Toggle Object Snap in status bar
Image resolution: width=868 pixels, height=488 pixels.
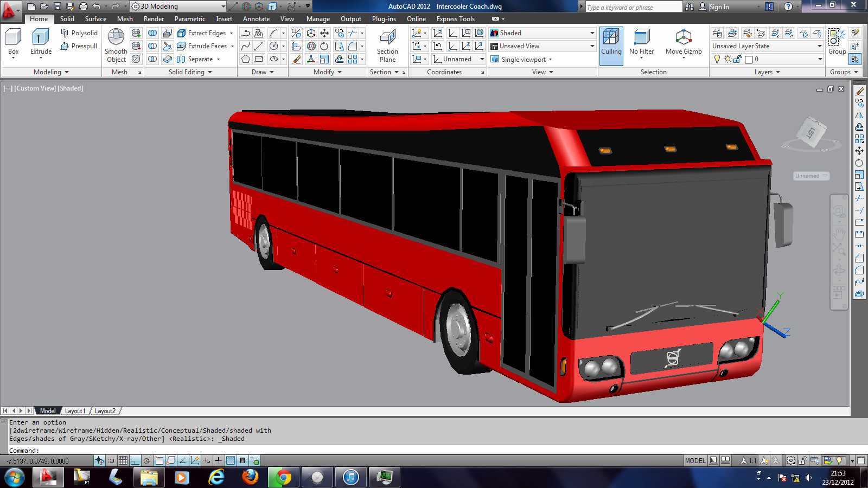[159, 461]
